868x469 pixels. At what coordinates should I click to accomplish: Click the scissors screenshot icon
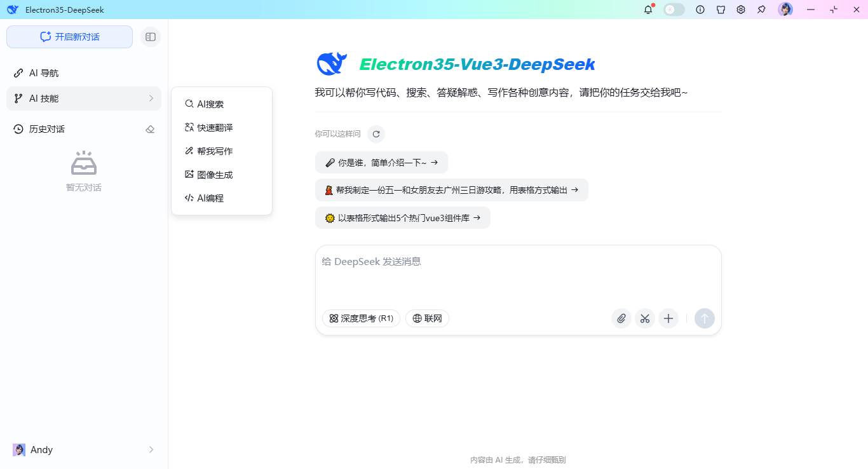(645, 318)
